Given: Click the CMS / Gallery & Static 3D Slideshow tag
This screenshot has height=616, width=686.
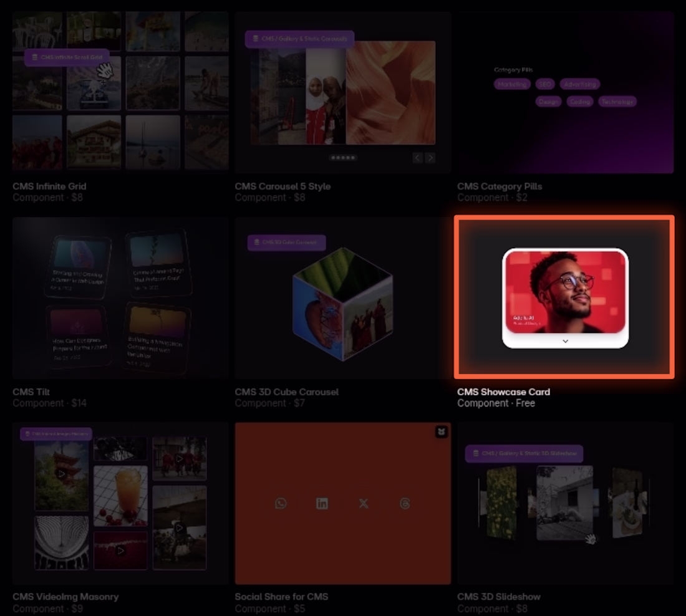Looking at the screenshot, I should (x=524, y=454).
